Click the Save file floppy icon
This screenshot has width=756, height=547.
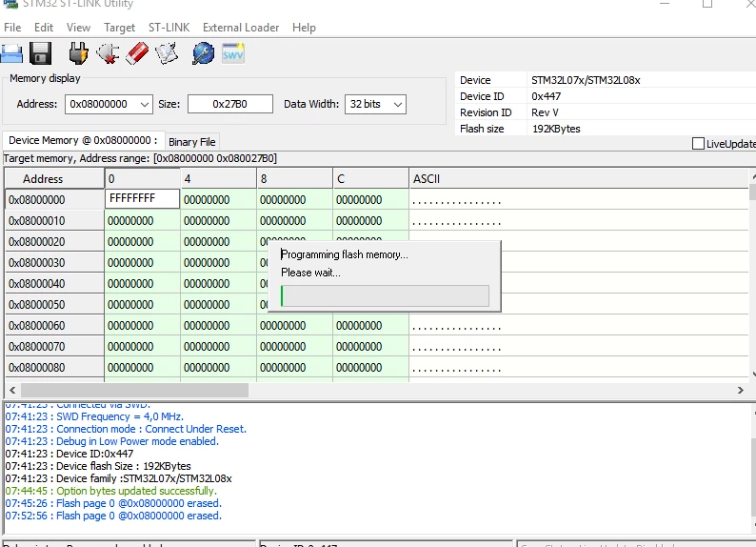pyautogui.click(x=41, y=53)
